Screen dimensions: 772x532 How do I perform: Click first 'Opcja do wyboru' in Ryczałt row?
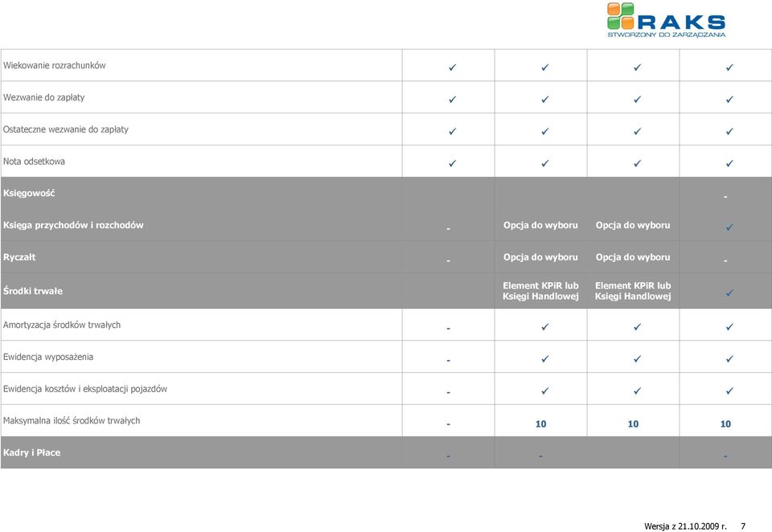(540, 257)
